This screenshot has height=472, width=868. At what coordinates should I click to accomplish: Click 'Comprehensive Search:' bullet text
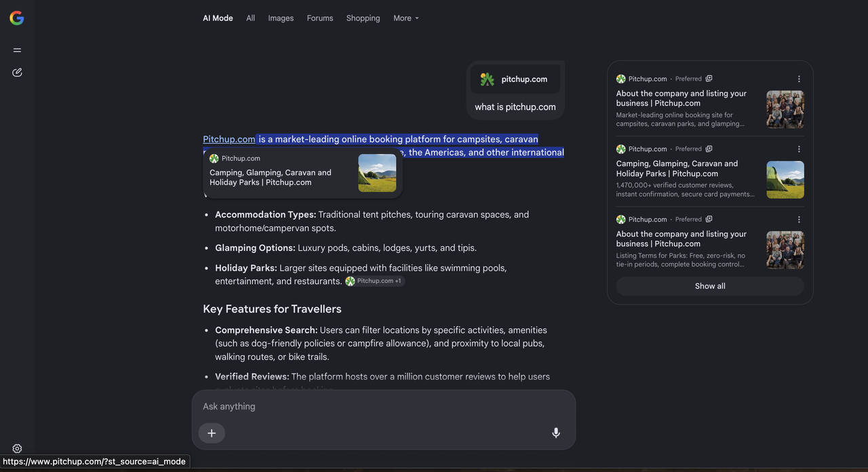coord(266,330)
